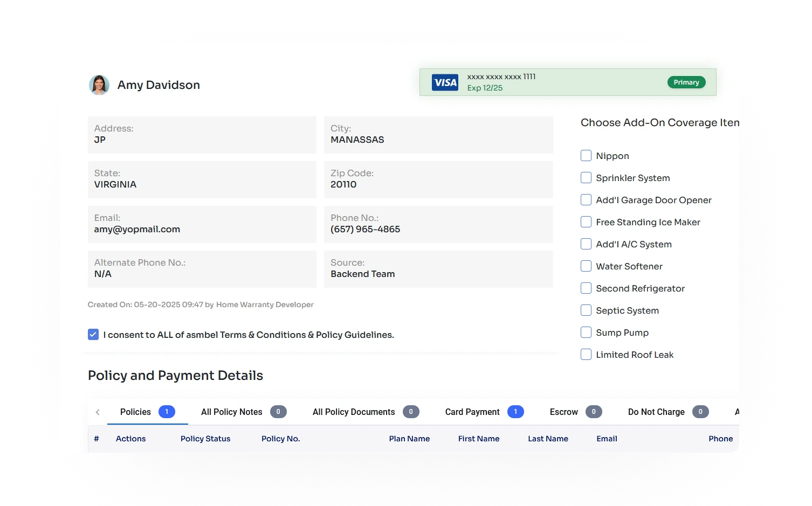Switch to Card Payment tab

(x=484, y=412)
